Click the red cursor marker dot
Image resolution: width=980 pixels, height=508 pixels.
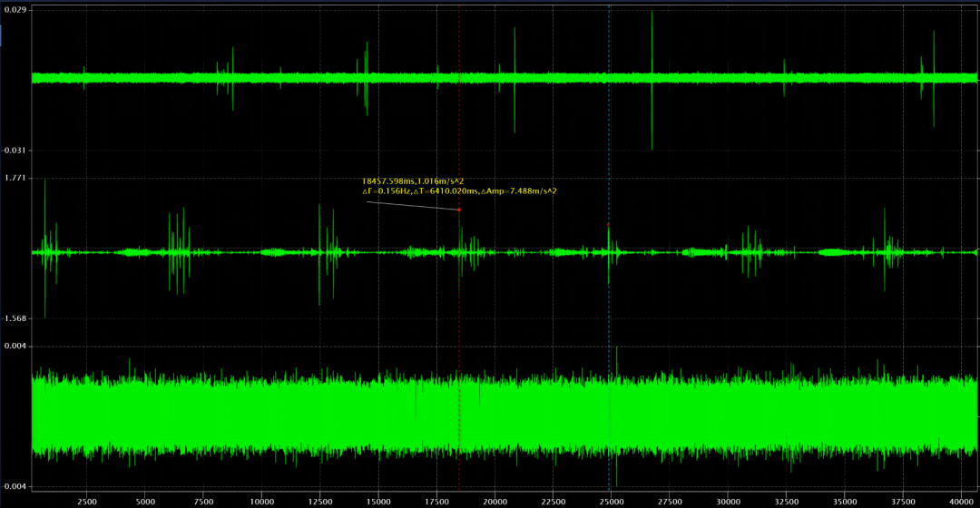pos(459,210)
